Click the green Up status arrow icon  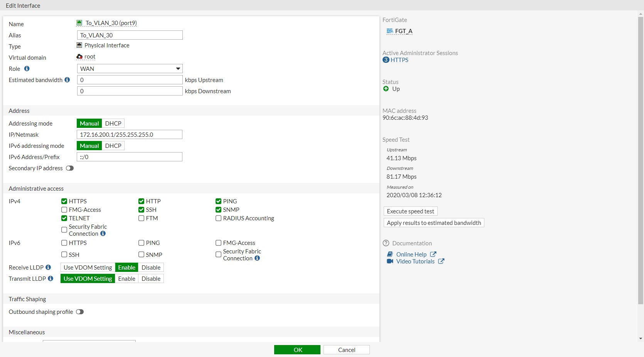pos(386,89)
